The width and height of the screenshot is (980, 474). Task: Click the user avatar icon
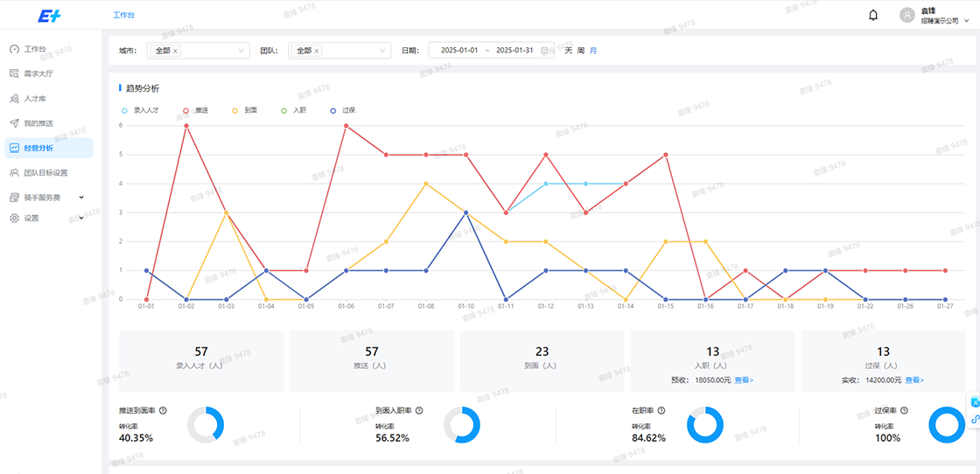(906, 15)
